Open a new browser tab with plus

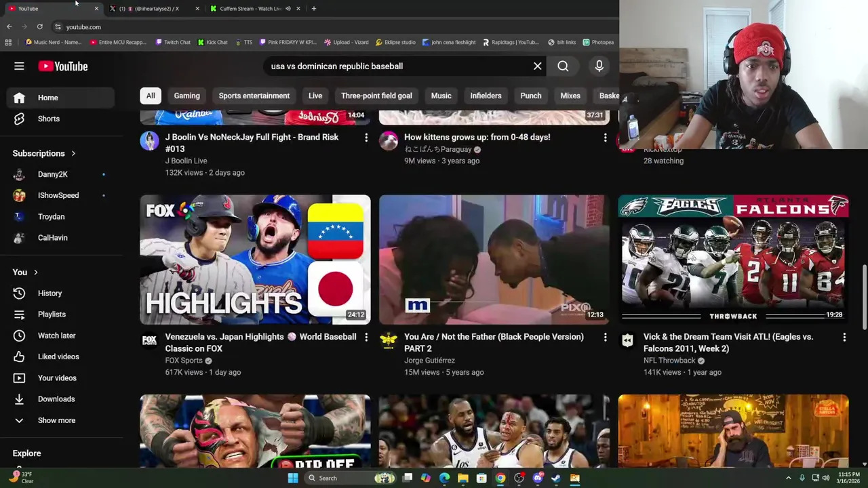(x=313, y=8)
